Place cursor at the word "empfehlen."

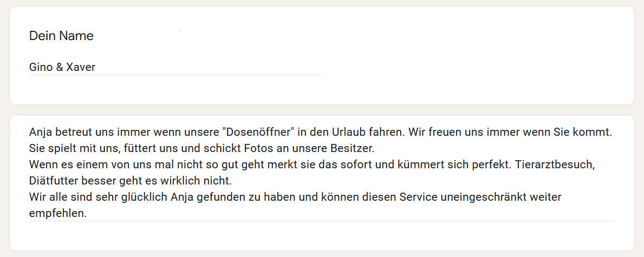coord(58,213)
